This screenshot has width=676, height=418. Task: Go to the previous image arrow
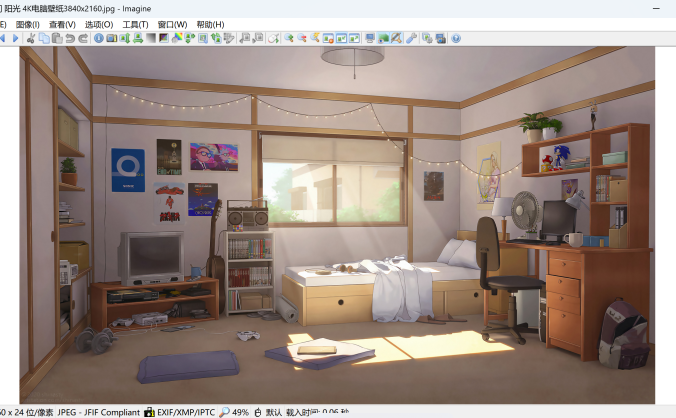(x=2, y=38)
